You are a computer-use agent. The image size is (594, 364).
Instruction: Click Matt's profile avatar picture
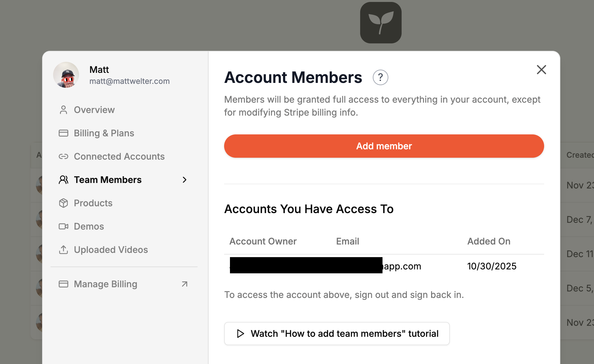tap(66, 75)
